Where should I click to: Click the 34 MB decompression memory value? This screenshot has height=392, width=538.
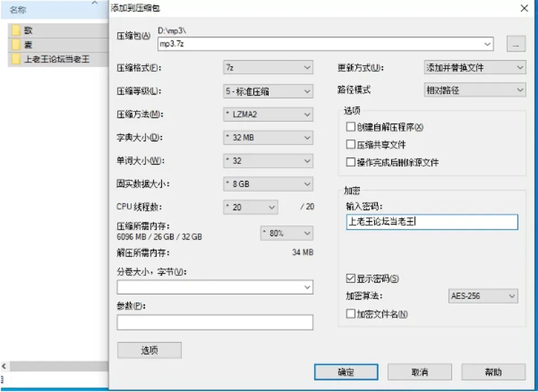coord(303,253)
